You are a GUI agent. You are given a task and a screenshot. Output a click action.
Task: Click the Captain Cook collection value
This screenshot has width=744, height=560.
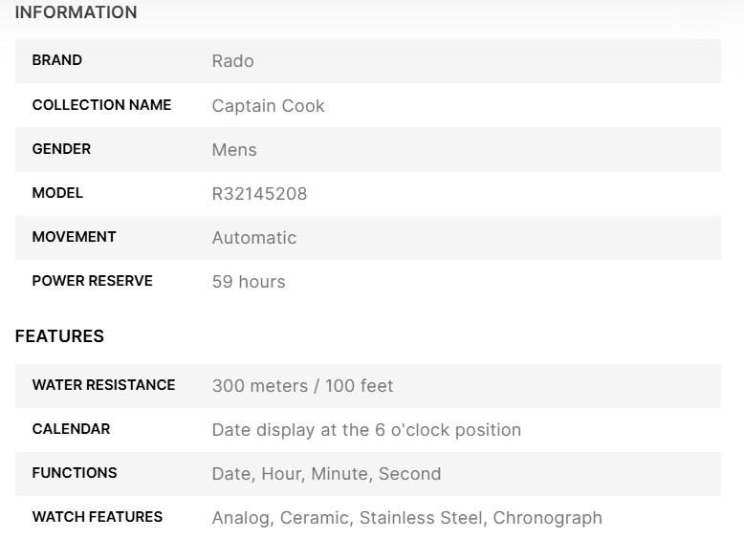pos(268,105)
